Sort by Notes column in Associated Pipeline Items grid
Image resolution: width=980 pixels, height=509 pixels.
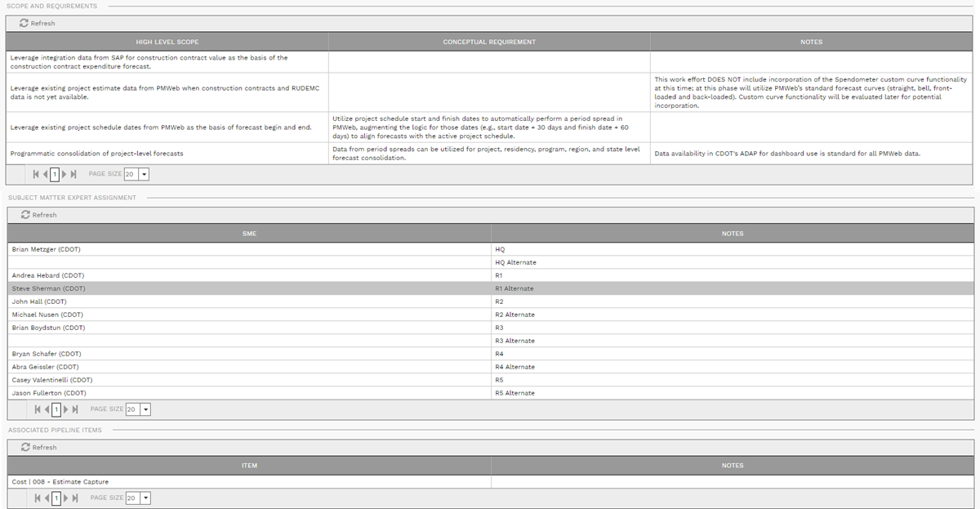click(733, 466)
